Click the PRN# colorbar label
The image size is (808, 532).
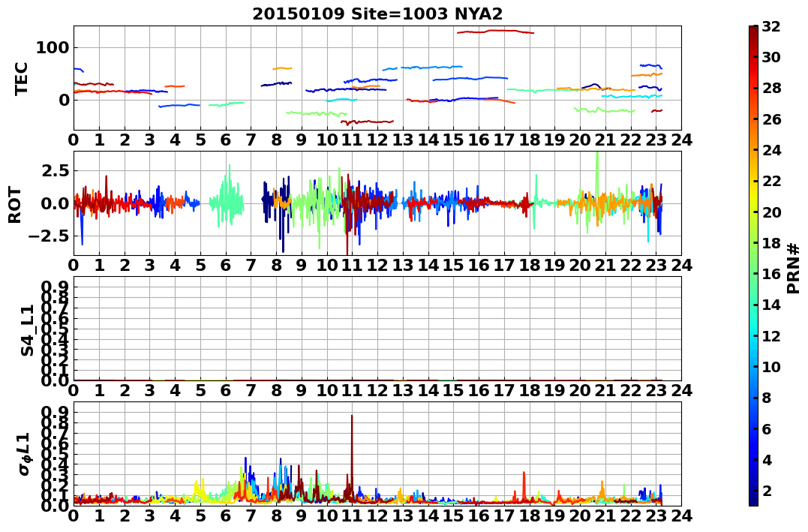pyautogui.click(x=793, y=268)
